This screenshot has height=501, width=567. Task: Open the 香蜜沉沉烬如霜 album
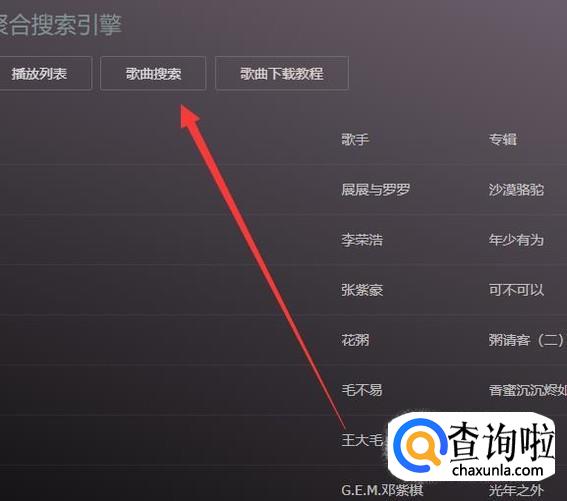[x=528, y=390]
